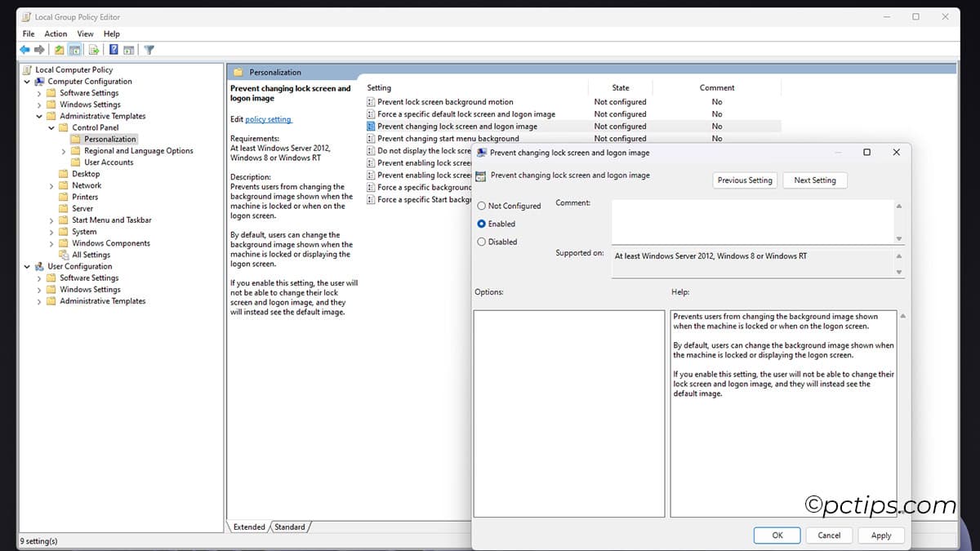The image size is (980, 551).
Task: Expand the Network tree node
Action: click(50, 185)
